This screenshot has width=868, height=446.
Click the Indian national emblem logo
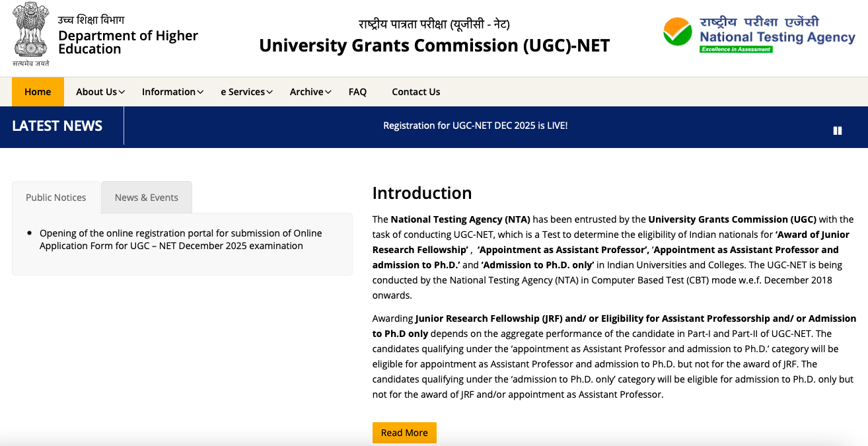[30, 34]
